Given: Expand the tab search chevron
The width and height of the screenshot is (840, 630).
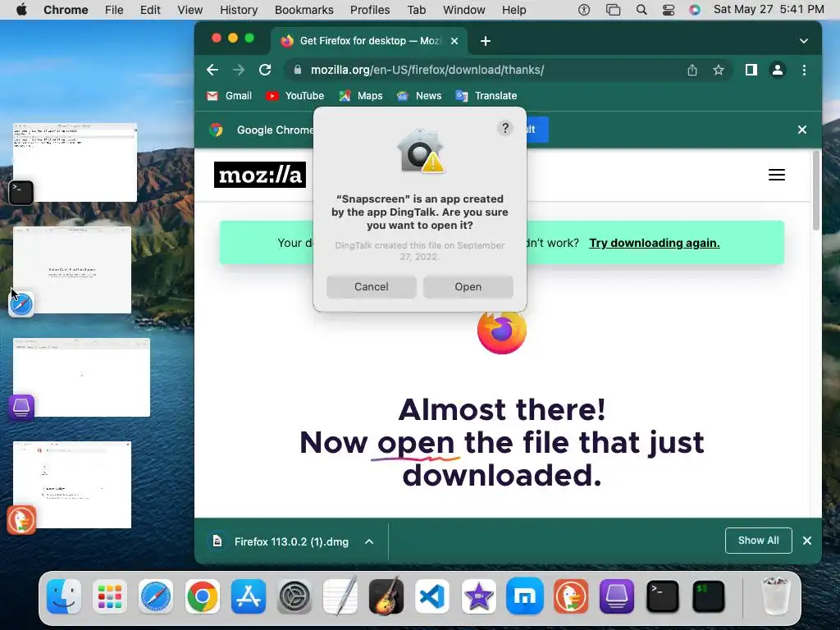Looking at the screenshot, I should pos(804,41).
